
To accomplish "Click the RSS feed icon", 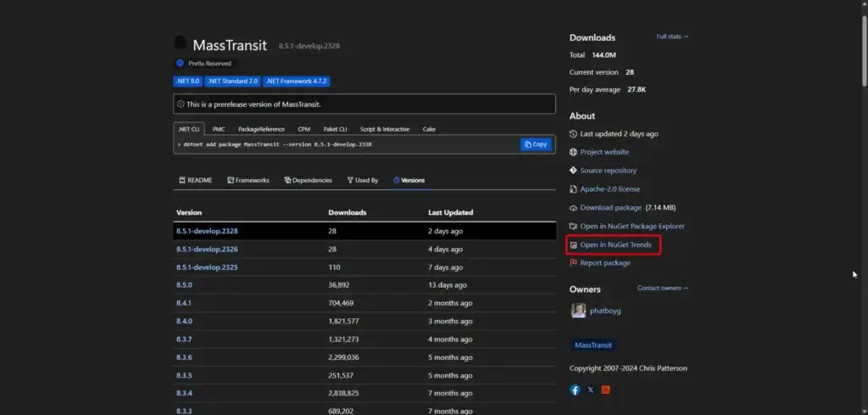I will 605,390.
